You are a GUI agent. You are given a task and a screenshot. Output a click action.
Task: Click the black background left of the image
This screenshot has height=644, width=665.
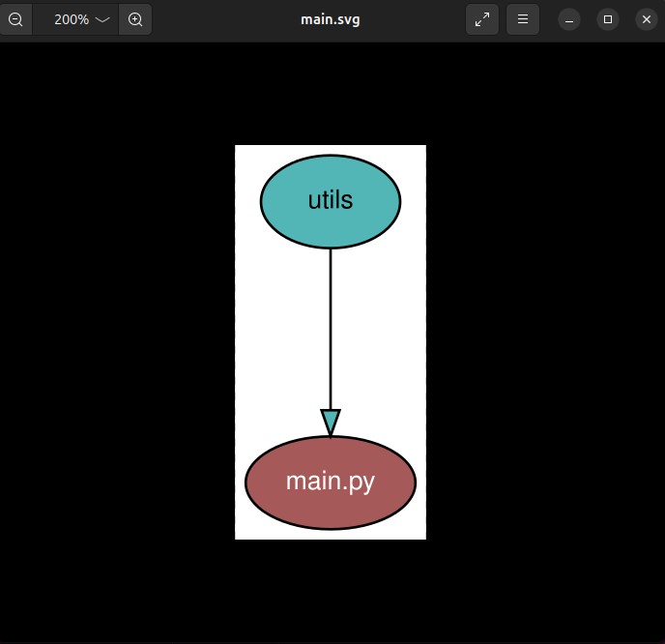pyautogui.click(x=116, y=338)
